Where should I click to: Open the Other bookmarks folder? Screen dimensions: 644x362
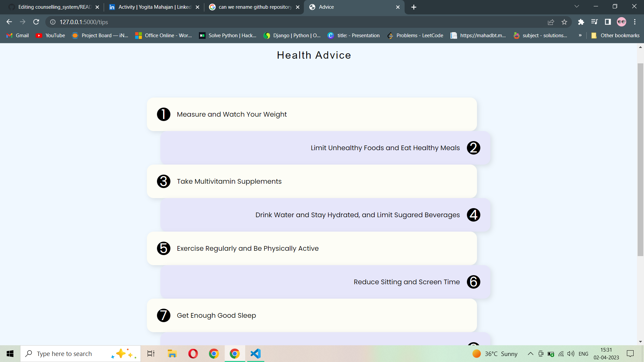click(615, 36)
